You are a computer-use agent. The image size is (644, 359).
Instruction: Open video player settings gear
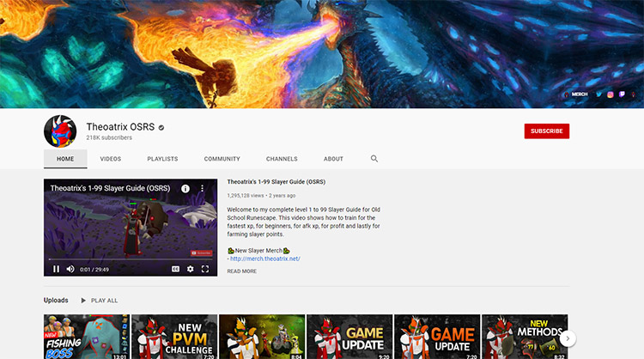coord(190,269)
